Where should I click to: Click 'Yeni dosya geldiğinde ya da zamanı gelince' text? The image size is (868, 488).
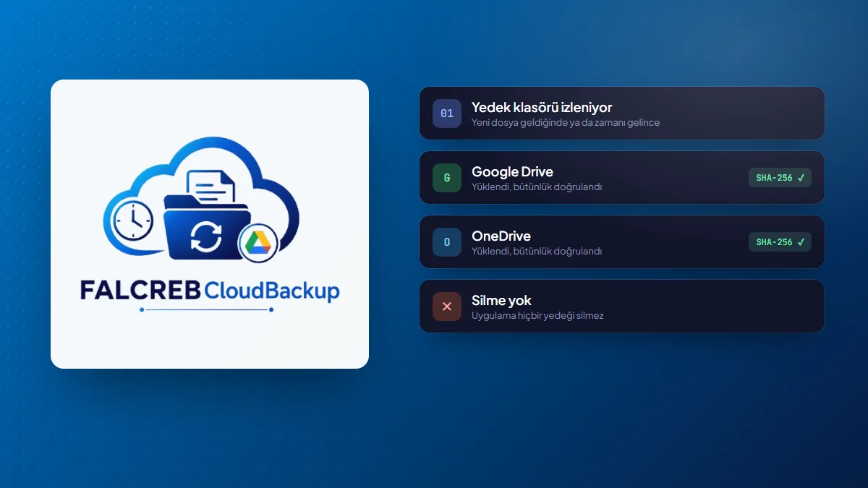(566, 122)
